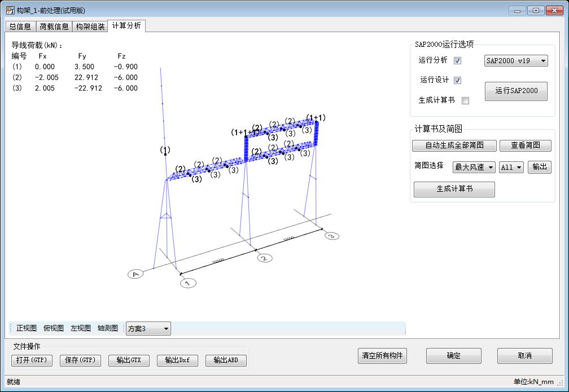569x392 pixels.
Task: Click 输出GTX export button
Action: pos(129,360)
